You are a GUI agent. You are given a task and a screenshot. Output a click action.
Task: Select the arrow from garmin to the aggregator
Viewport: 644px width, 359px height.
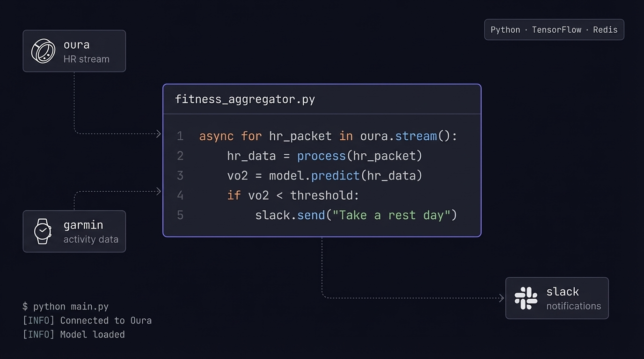click(x=117, y=191)
